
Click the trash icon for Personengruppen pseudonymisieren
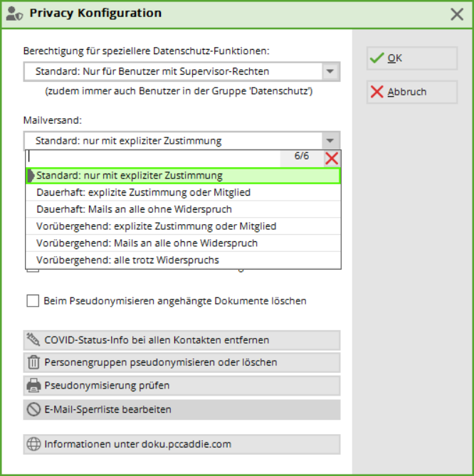33,362
